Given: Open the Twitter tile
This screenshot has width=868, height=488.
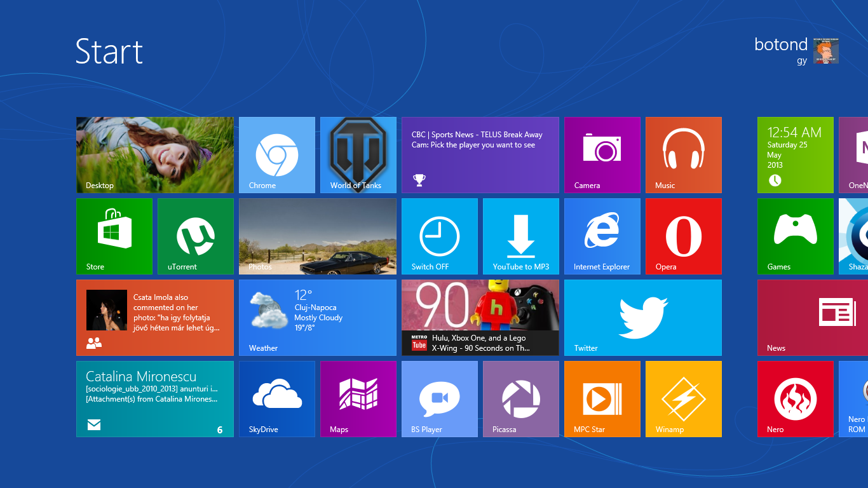Looking at the screenshot, I should (x=643, y=318).
